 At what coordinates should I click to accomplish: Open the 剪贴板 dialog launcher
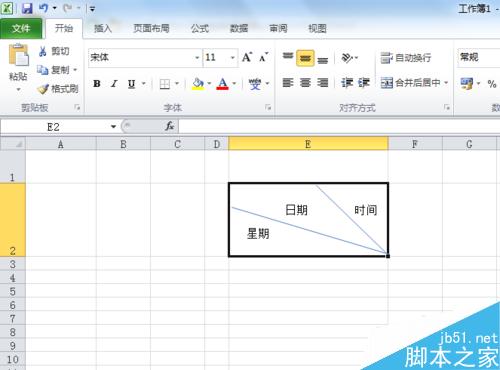coord(77,108)
